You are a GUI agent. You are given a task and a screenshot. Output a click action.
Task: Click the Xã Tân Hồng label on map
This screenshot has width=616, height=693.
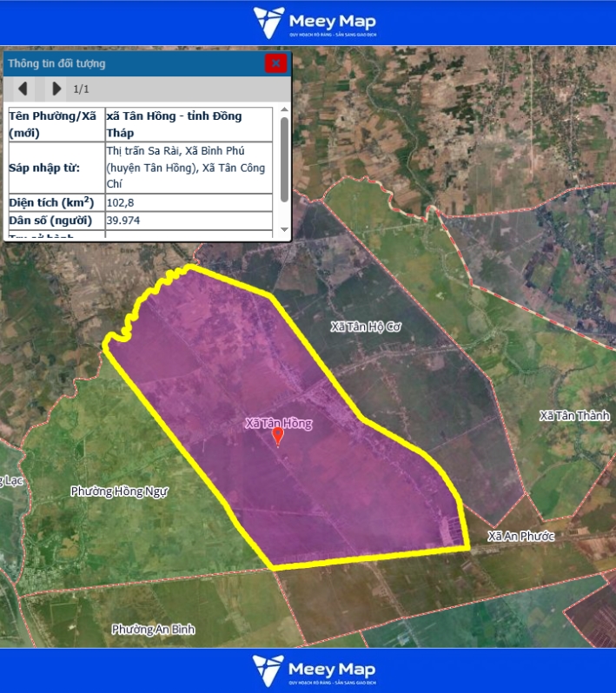pos(278,423)
